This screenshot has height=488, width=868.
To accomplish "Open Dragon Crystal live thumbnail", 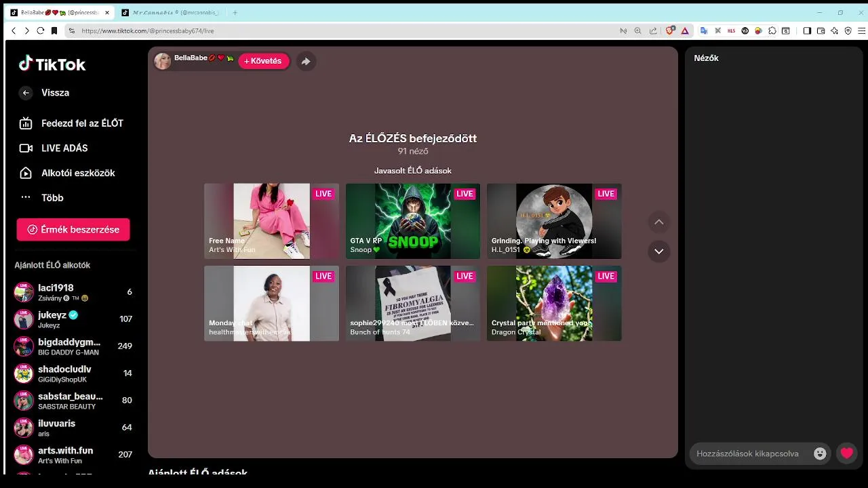I will point(554,303).
